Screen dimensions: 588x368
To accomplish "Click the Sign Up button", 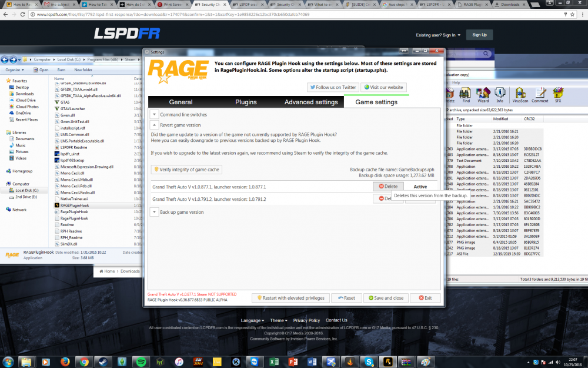I will (x=479, y=35).
